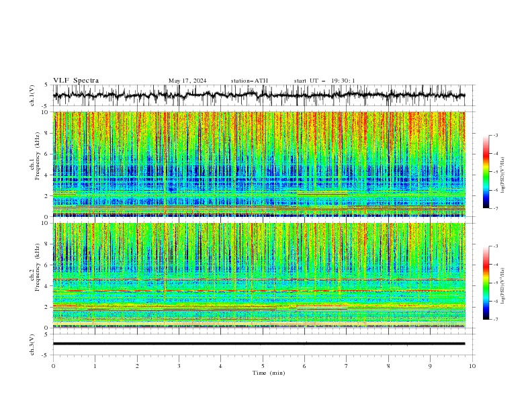Click the "station=ATH" label

click(x=249, y=81)
